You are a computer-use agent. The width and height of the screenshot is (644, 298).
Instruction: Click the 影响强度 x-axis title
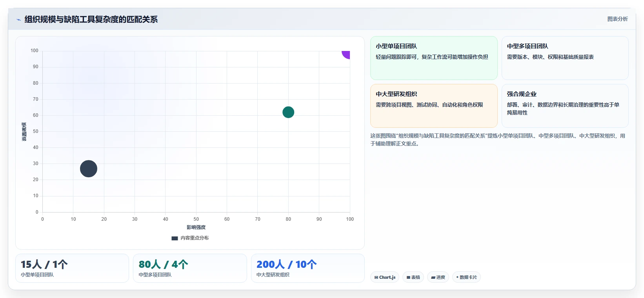click(x=196, y=227)
